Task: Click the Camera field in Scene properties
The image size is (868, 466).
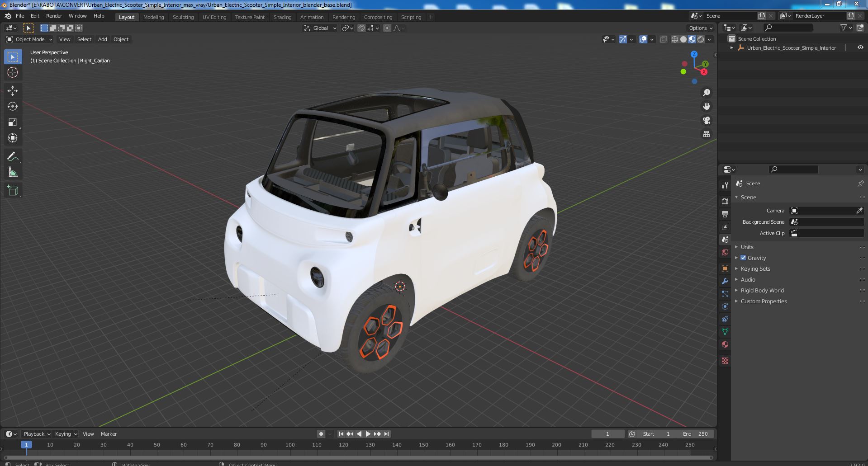Action: (827, 211)
